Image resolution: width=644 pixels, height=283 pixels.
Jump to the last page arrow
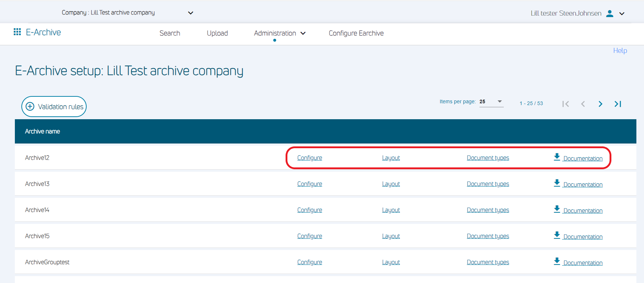click(x=618, y=104)
